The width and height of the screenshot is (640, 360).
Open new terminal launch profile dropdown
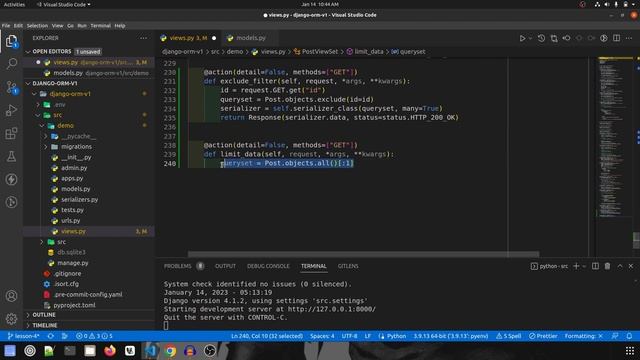coord(584,266)
